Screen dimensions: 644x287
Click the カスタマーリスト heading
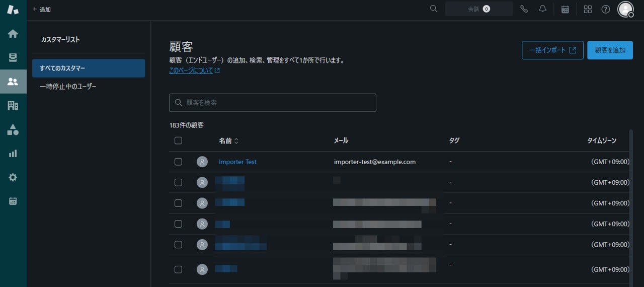(x=60, y=40)
